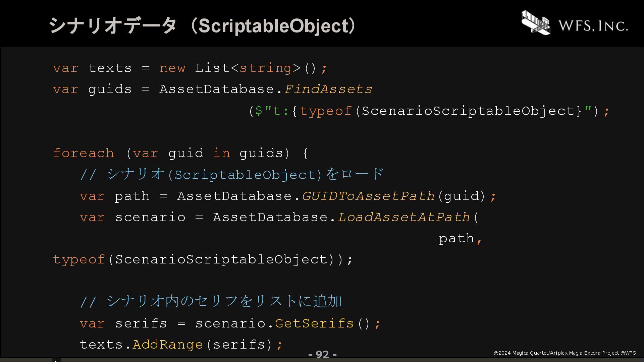644x362 pixels.
Task: Click 'AddRange' method name
Action: 168,345
